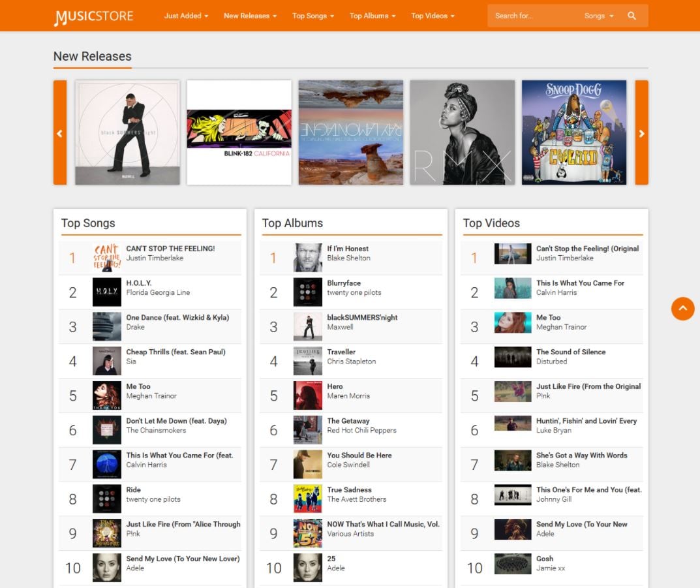The width and height of the screenshot is (700, 588).
Task: Open song Don't Let Me Down (feat. Daya)
Action: tap(176, 420)
